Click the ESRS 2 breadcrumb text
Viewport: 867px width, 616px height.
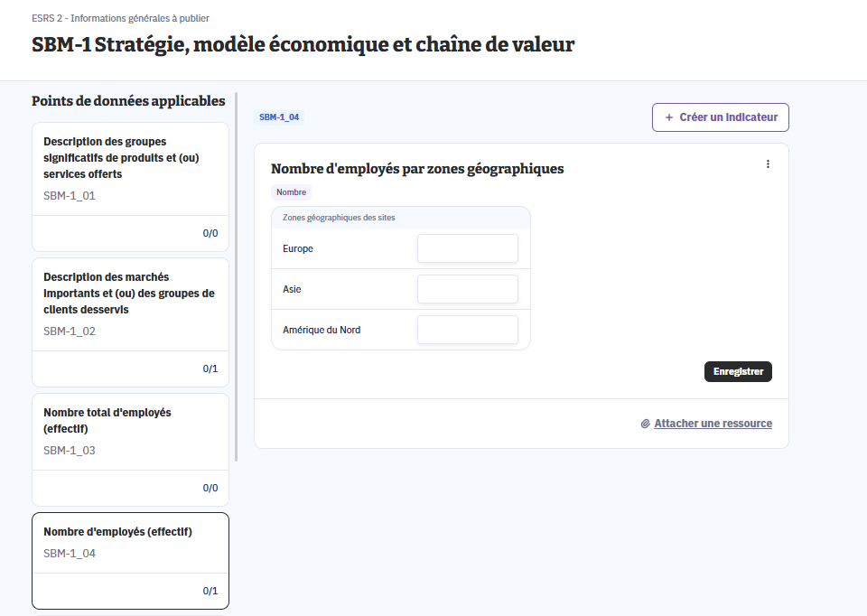(120, 18)
